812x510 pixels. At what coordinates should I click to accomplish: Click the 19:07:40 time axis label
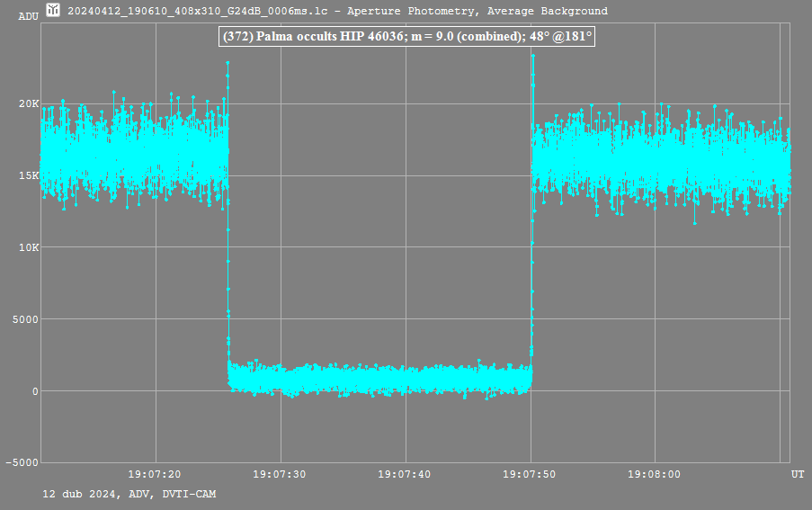(x=404, y=474)
